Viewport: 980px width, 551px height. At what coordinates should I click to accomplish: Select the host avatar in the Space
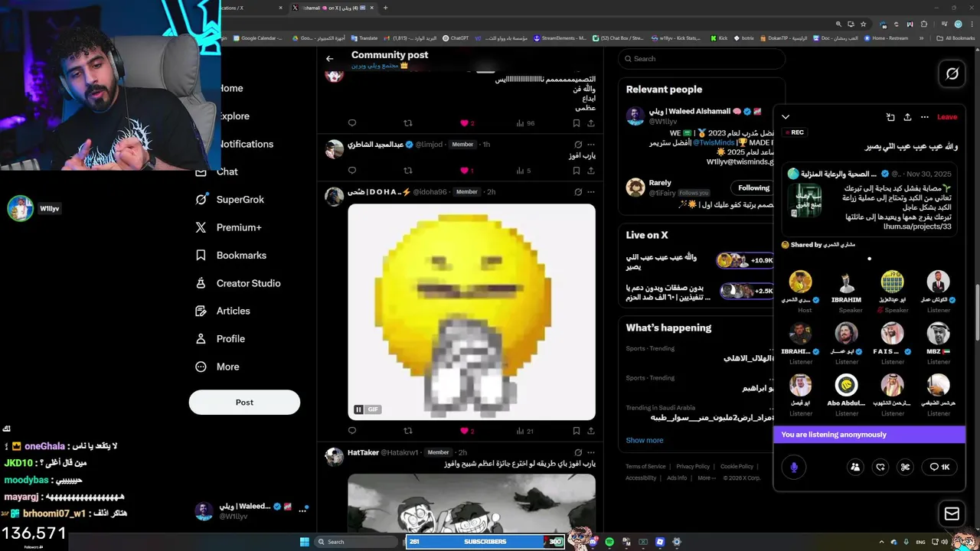pos(800,282)
